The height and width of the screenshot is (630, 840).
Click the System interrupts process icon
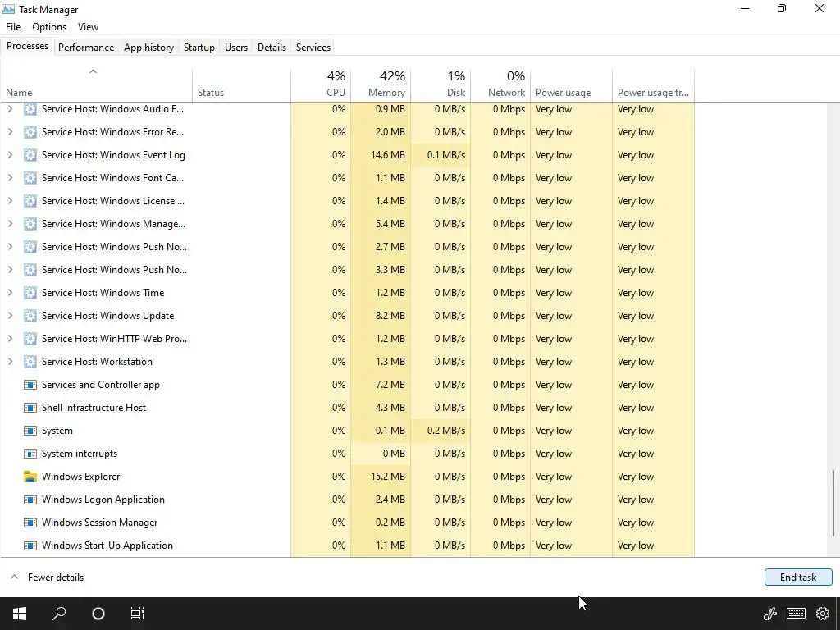(x=30, y=454)
